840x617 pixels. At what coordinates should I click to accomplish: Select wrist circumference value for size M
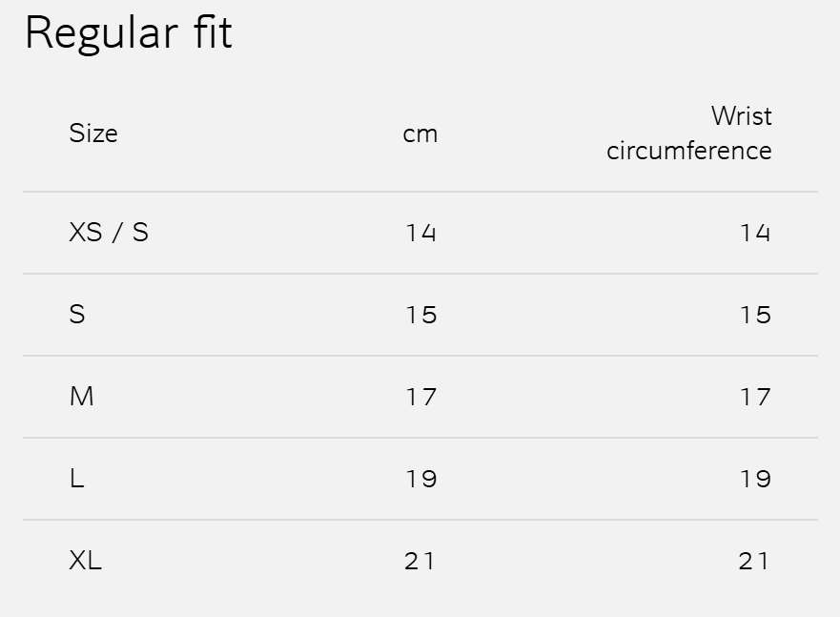coord(754,397)
